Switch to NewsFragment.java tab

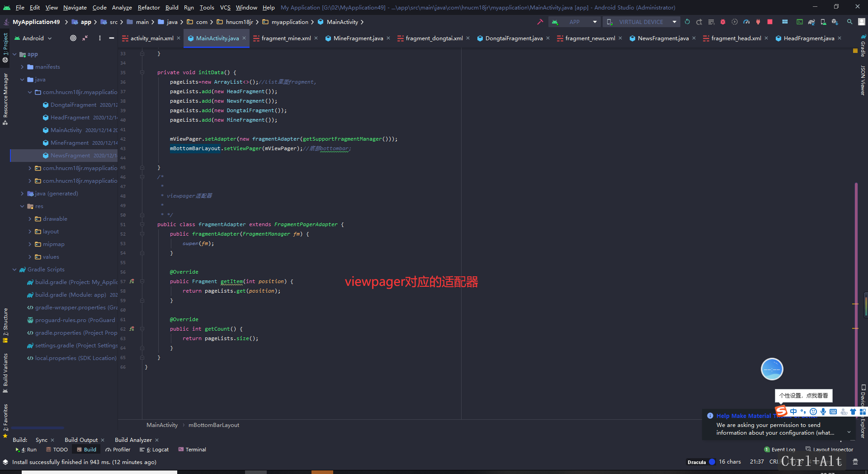(663, 38)
